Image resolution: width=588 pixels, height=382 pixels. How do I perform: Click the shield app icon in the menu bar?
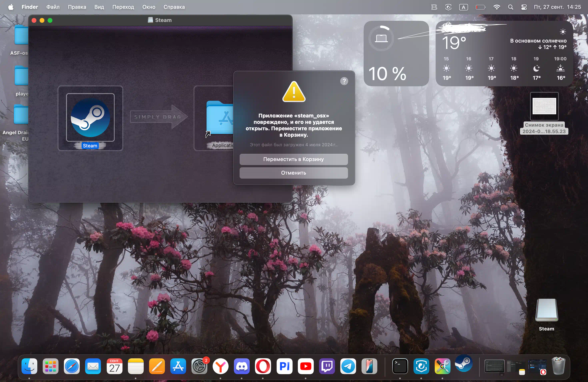448,7
